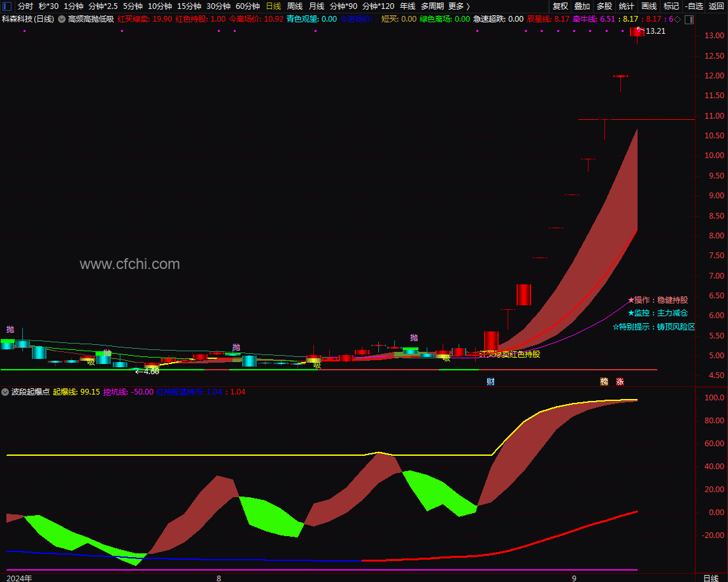Viewport: 728px width, 582px height.
Task: Click the ★监控：主力减仓 annotation
Action: [x=658, y=313]
